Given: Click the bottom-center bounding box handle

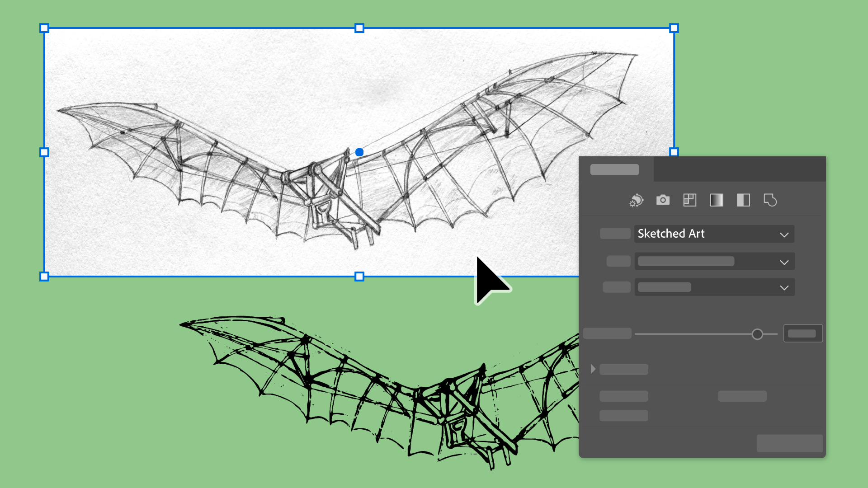Looking at the screenshot, I should (359, 276).
